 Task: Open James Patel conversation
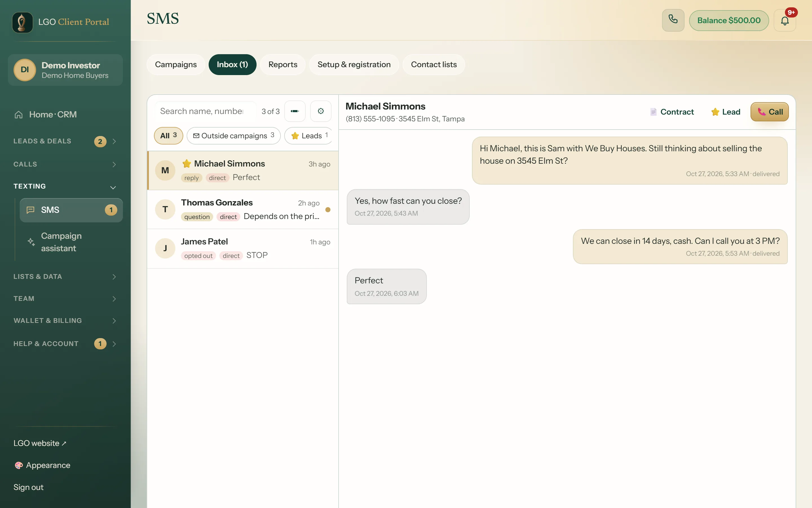pyautogui.click(x=242, y=248)
